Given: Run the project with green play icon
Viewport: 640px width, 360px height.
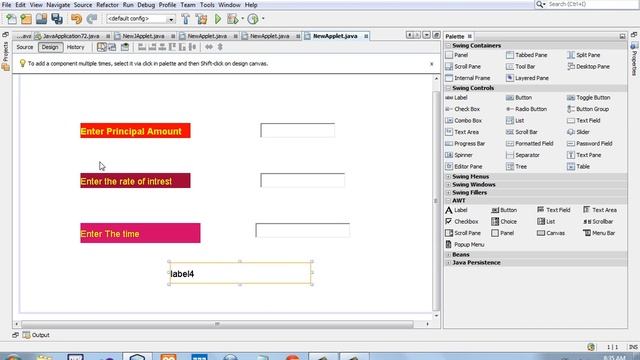Looking at the screenshot, I should pos(218,19).
